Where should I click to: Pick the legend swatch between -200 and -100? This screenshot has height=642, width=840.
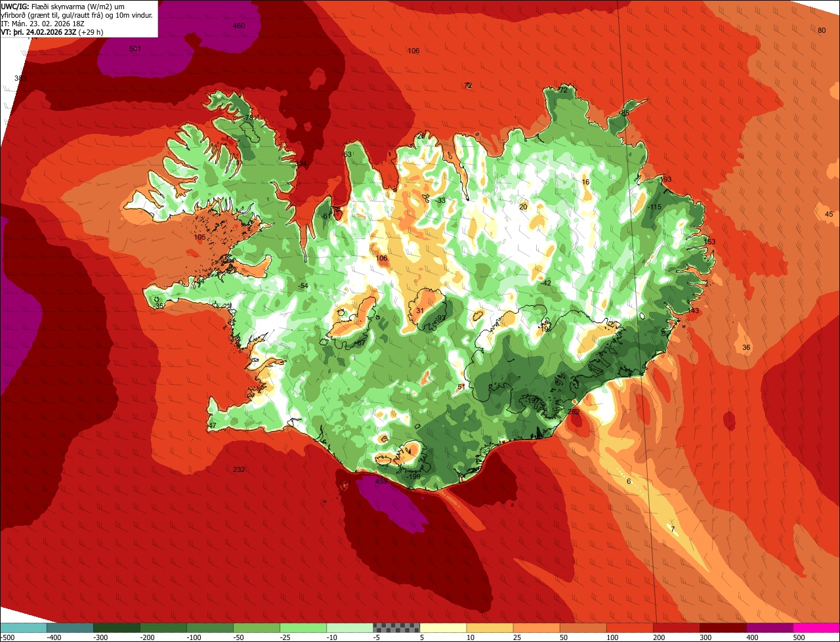pyautogui.click(x=163, y=628)
